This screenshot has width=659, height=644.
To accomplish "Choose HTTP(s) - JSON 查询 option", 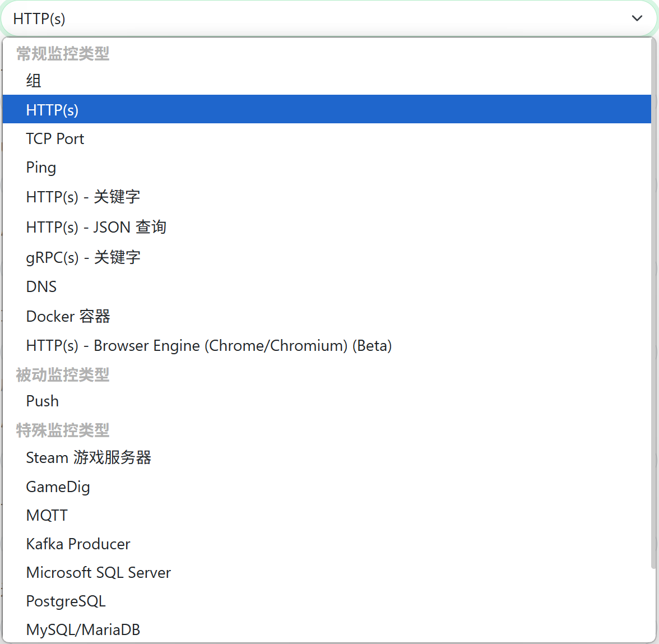I will pyautogui.click(x=327, y=227).
